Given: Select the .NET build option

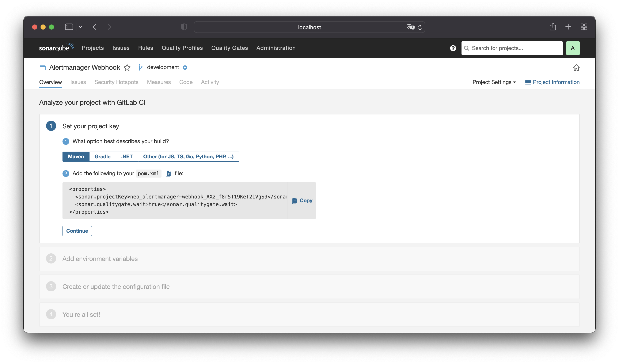Looking at the screenshot, I should 127,156.
